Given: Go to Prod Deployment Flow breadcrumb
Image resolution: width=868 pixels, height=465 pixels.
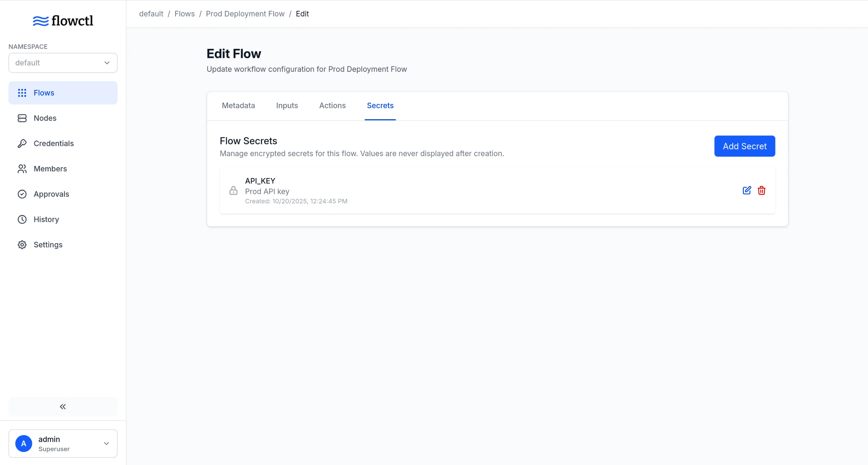Looking at the screenshot, I should tap(245, 14).
